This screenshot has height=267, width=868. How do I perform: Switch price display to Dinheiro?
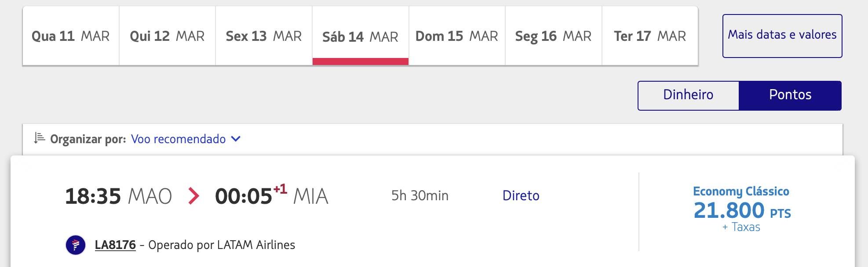coord(689,95)
